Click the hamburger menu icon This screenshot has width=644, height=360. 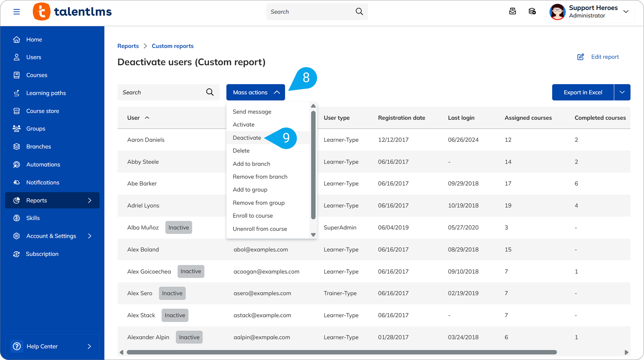pos(17,12)
